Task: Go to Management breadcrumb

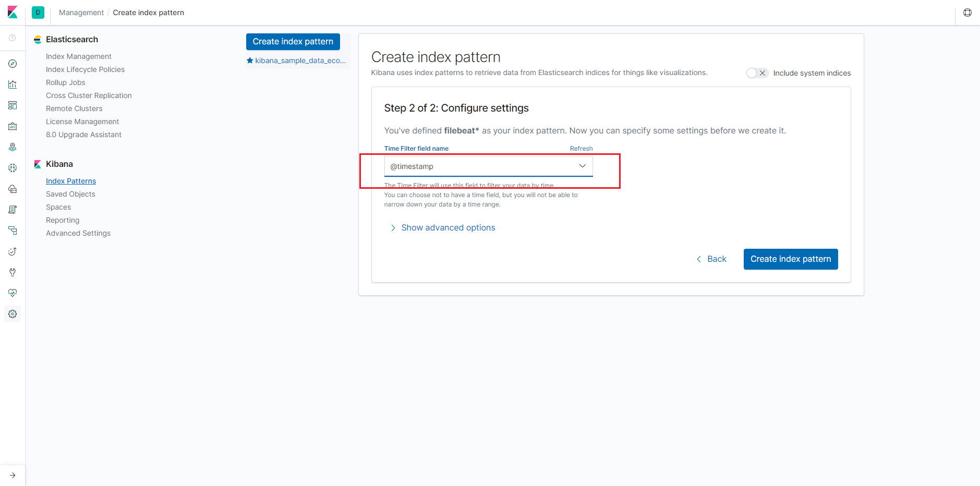Action: click(x=81, y=13)
